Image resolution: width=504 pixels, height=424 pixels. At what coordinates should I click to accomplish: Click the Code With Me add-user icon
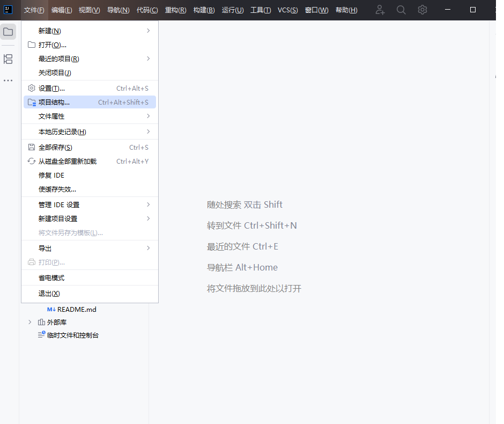380,10
